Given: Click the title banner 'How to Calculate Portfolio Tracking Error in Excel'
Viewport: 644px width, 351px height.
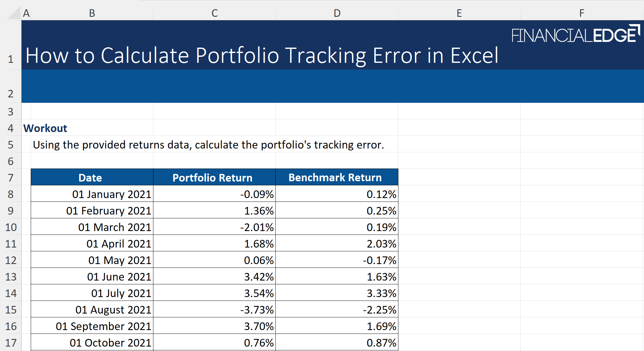Looking at the screenshot, I should click(x=262, y=56).
